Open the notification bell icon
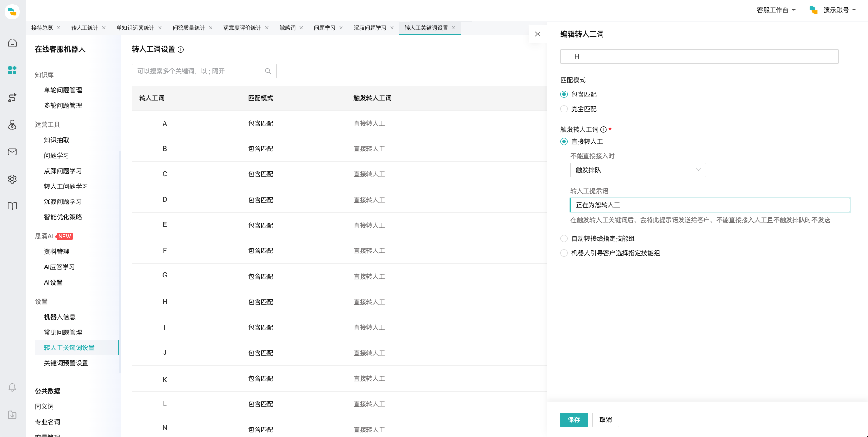The height and width of the screenshot is (437, 868). [x=12, y=387]
